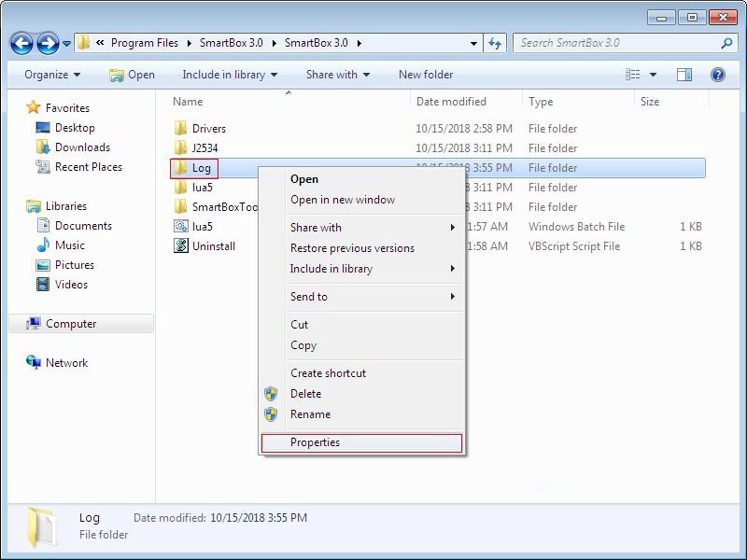The width and height of the screenshot is (747, 560).
Task: Select the Drivers folder icon
Action: coord(180,128)
